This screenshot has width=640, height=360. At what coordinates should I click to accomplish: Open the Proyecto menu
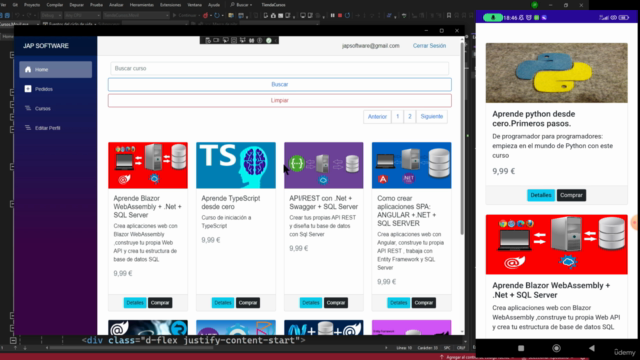tap(32, 5)
